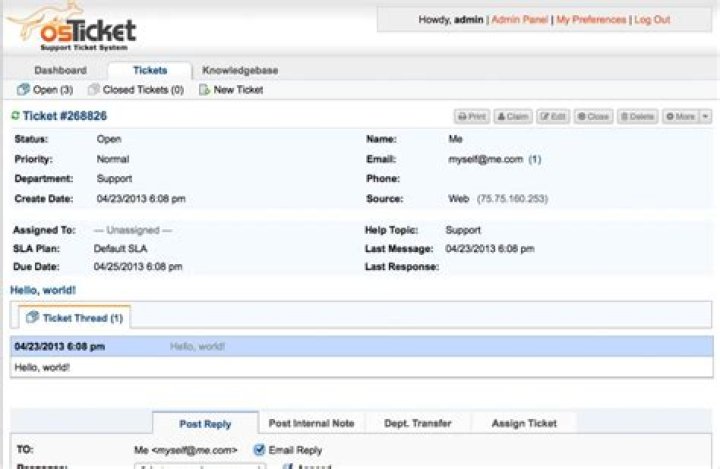Claim this ticket
Screen dimensions: 720x469
click(x=513, y=116)
